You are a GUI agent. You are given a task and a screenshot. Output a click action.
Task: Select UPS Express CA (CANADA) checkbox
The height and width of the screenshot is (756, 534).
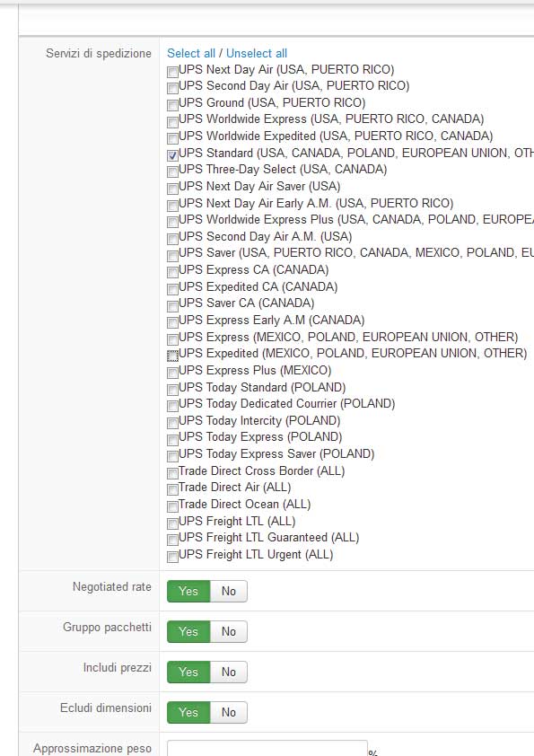click(172, 272)
